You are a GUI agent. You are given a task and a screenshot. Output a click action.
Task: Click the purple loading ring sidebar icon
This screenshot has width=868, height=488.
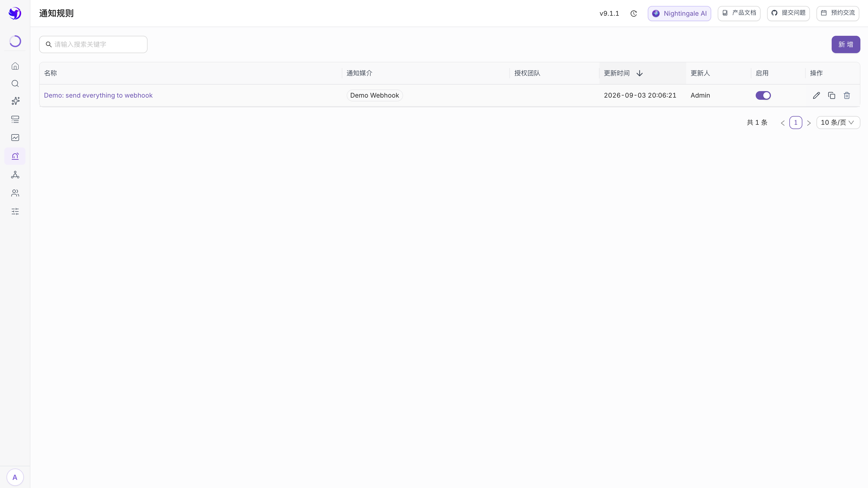tap(15, 41)
